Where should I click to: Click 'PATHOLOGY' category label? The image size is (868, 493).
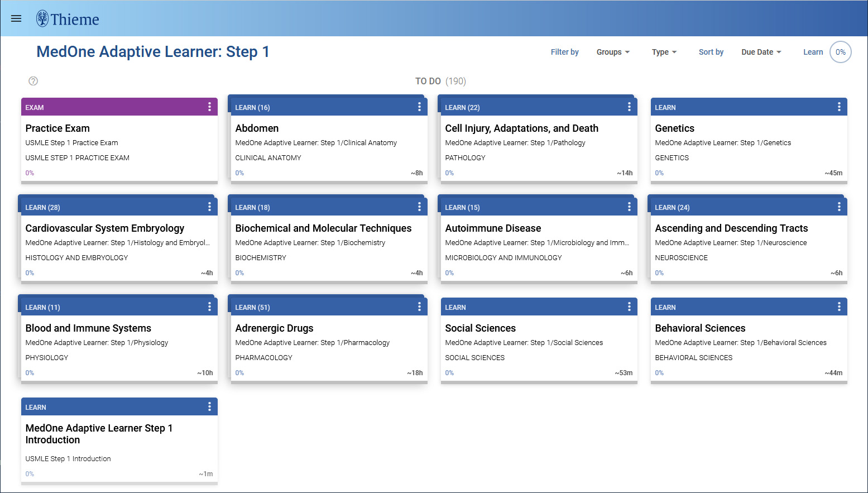(465, 158)
